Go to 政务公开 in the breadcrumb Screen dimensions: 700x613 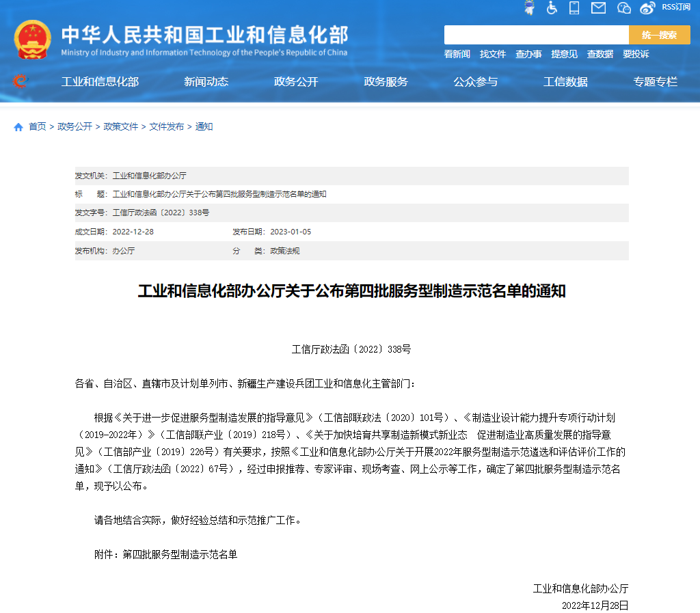(75, 126)
